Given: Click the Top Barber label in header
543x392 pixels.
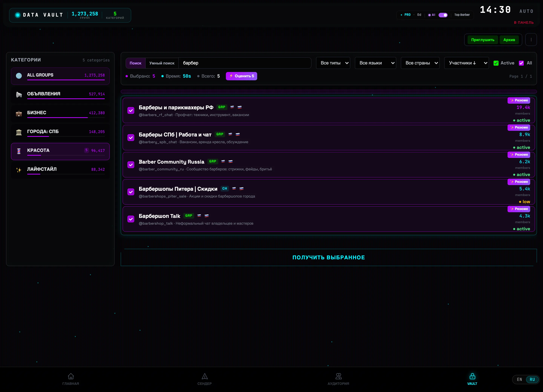Looking at the screenshot, I should (x=462, y=15).
